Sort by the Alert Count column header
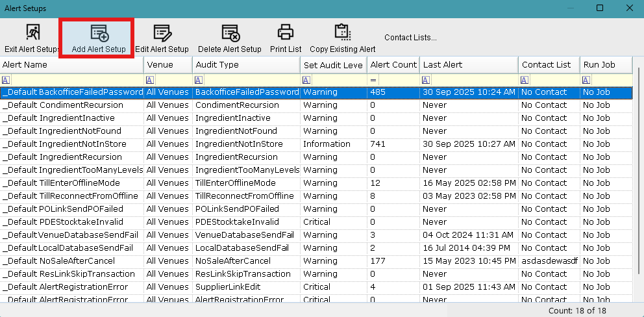This screenshot has height=317, width=644. click(x=393, y=65)
